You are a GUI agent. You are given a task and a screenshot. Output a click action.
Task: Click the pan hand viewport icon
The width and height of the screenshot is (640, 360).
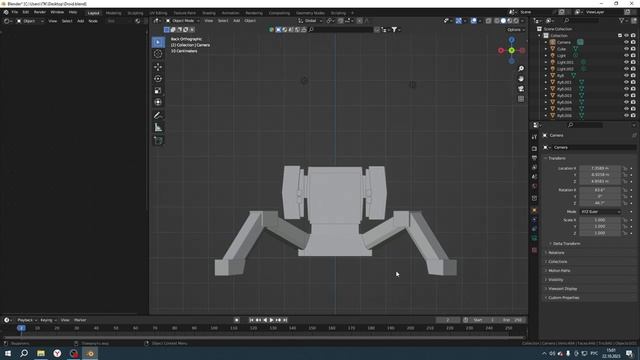point(521,79)
